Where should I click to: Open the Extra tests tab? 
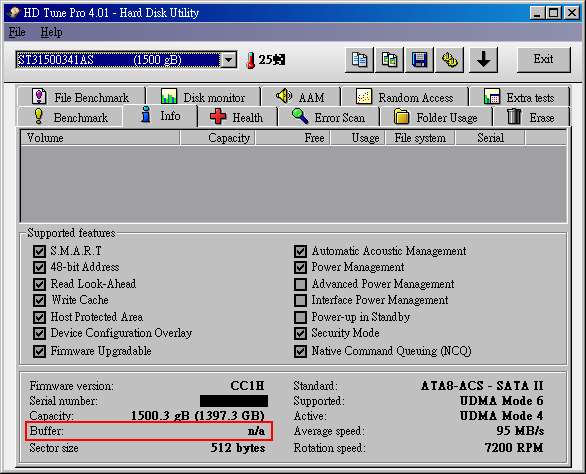click(519, 97)
